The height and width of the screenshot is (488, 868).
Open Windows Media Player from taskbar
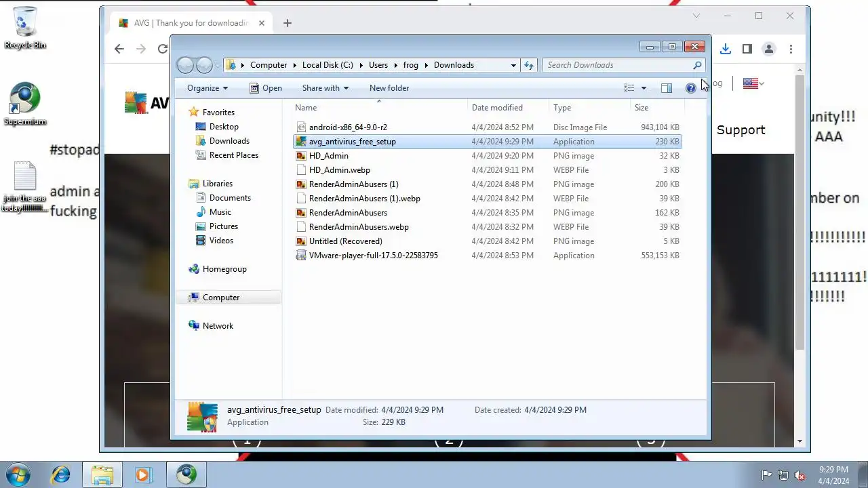[143, 474]
